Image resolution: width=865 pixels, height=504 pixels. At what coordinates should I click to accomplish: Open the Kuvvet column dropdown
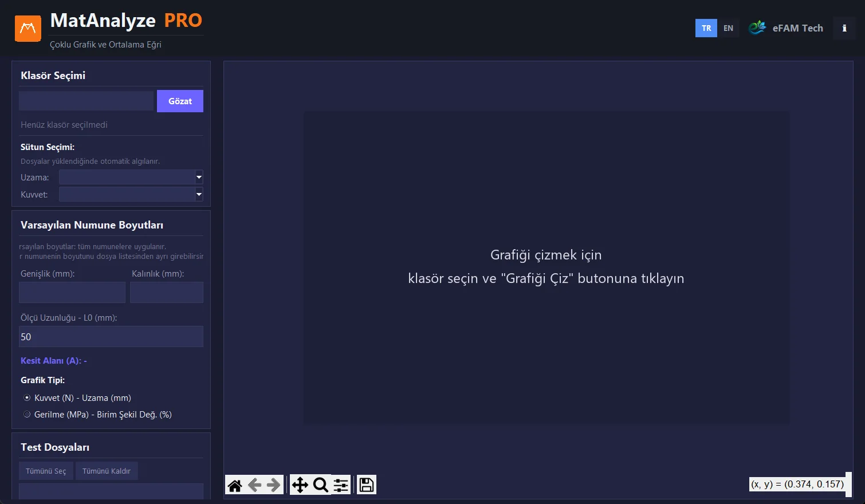131,194
